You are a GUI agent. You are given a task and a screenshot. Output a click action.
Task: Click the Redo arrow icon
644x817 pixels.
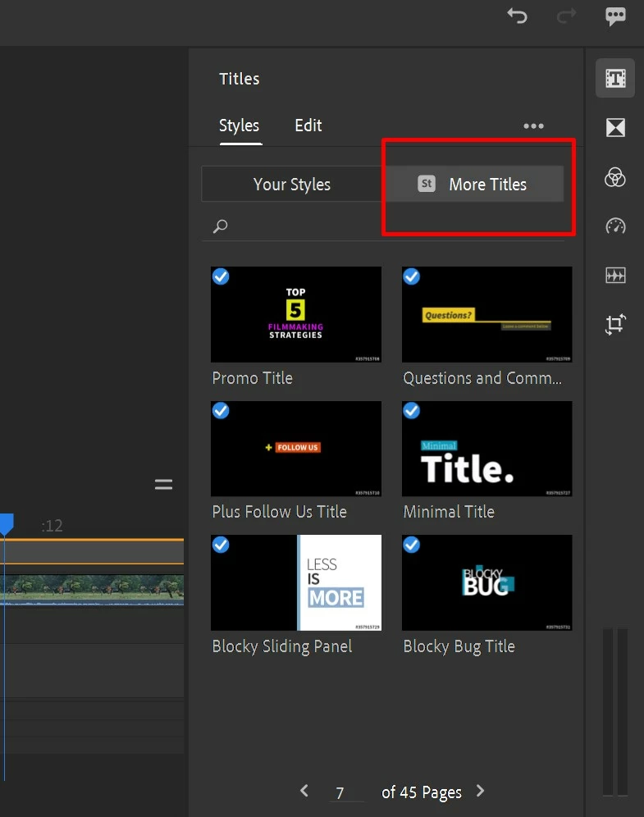click(x=566, y=16)
